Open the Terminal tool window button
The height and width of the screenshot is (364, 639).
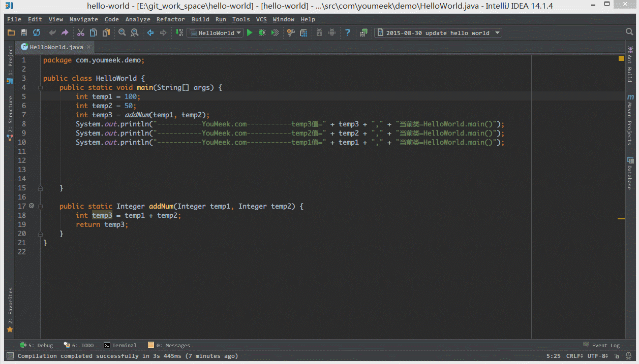tap(120, 345)
